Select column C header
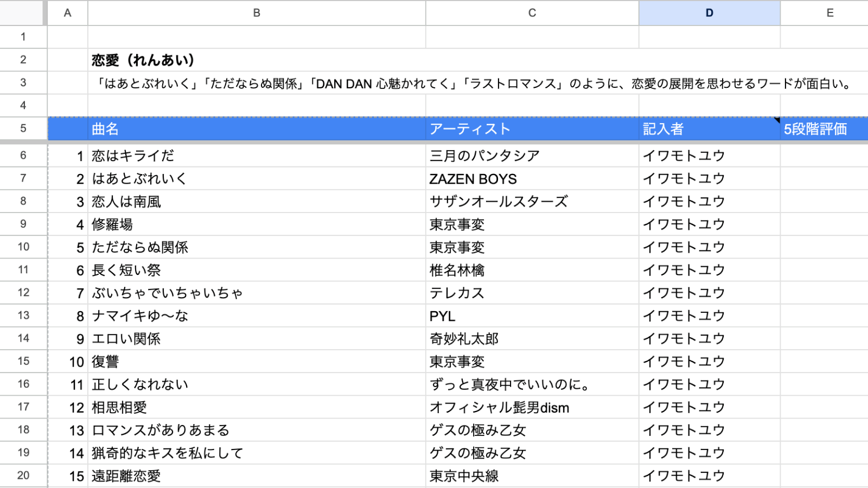Screen dimensions: 868x488 [532, 13]
